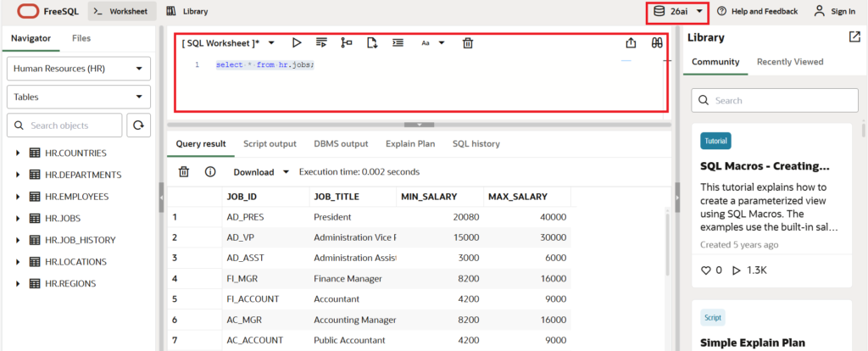The width and height of the screenshot is (868, 351).
Task: Run the SQL statement with the play icon
Action: (x=297, y=42)
